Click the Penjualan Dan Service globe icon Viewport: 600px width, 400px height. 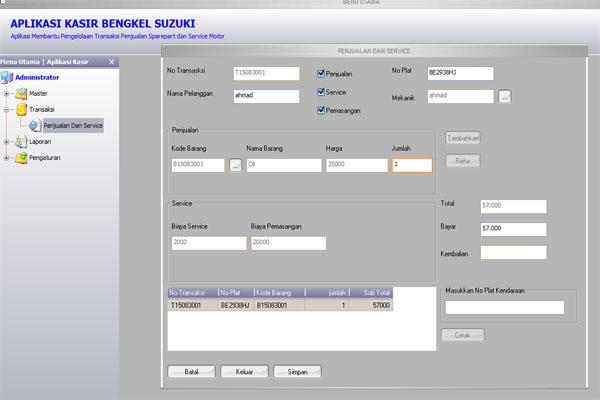click(x=35, y=126)
